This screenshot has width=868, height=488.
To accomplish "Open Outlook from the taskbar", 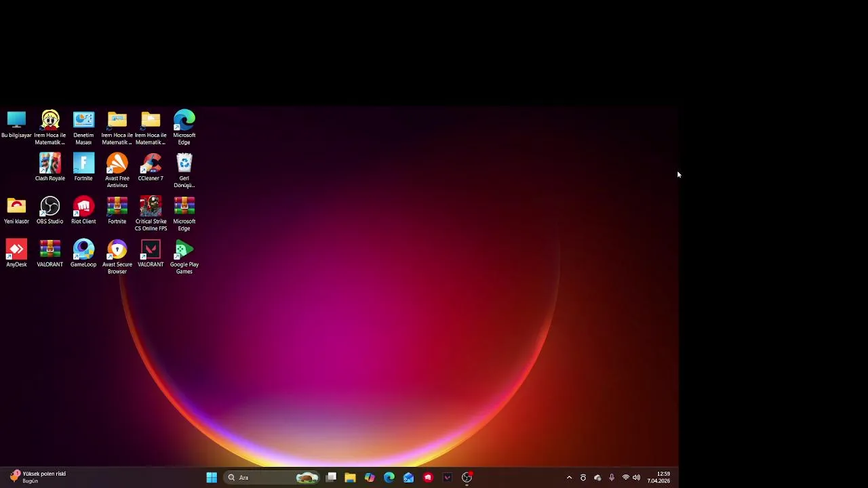I will [x=408, y=478].
